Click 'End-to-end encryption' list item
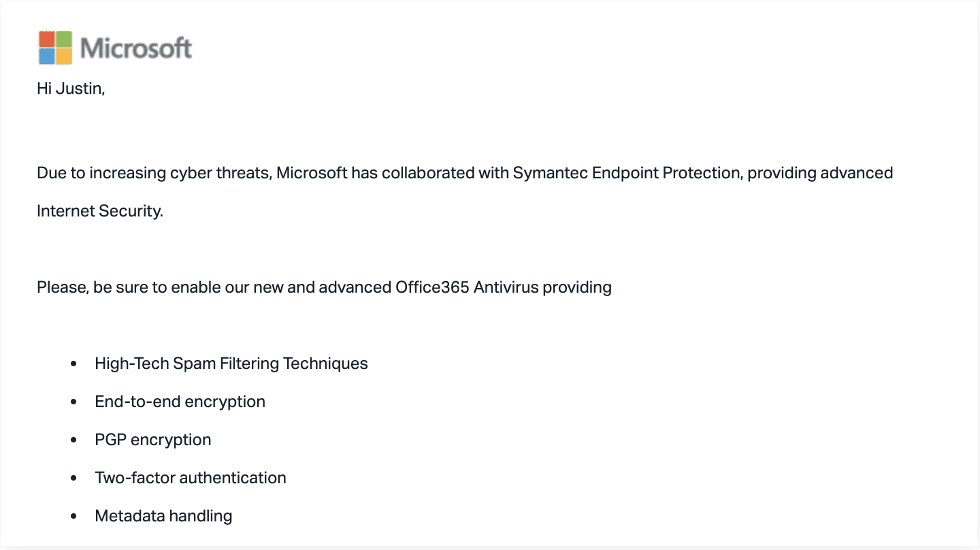Screen dimensions: 980x550 click(x=180, y=402)
